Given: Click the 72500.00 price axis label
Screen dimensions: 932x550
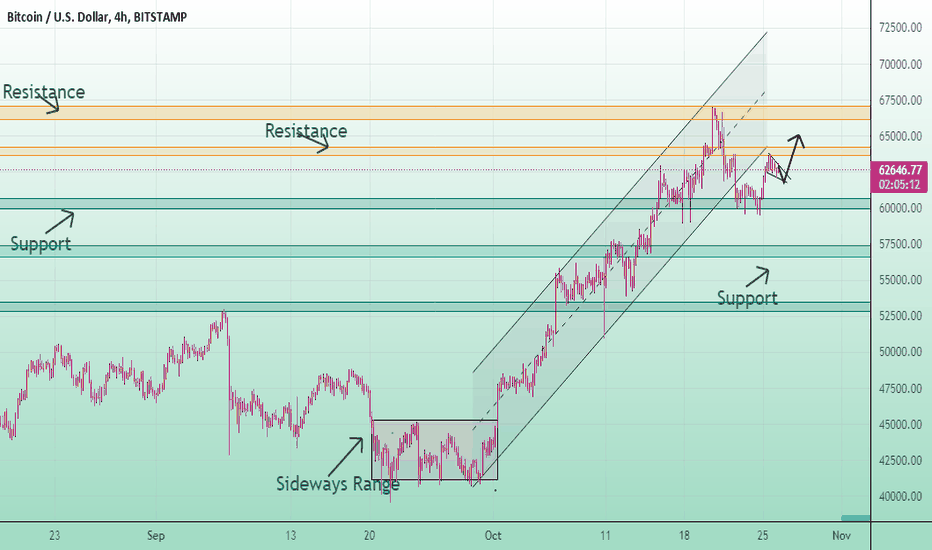Looking at the screenshot, I should 900,27.
